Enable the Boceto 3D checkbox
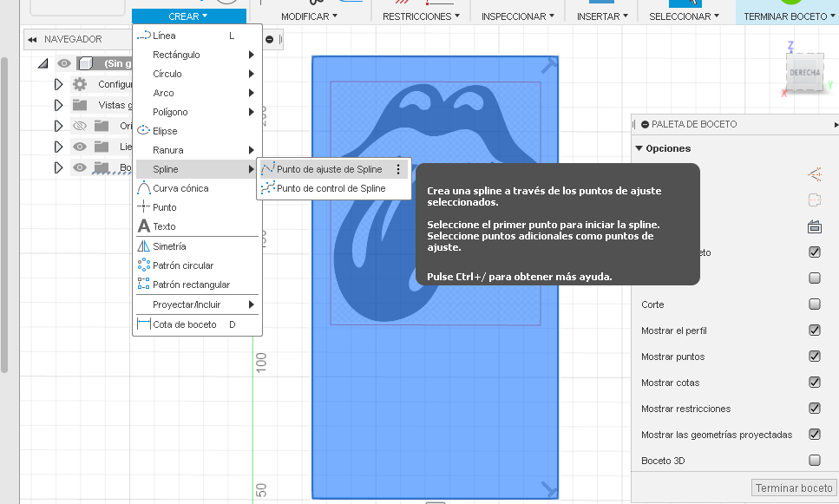839x504 pixels. click(814, 461)
